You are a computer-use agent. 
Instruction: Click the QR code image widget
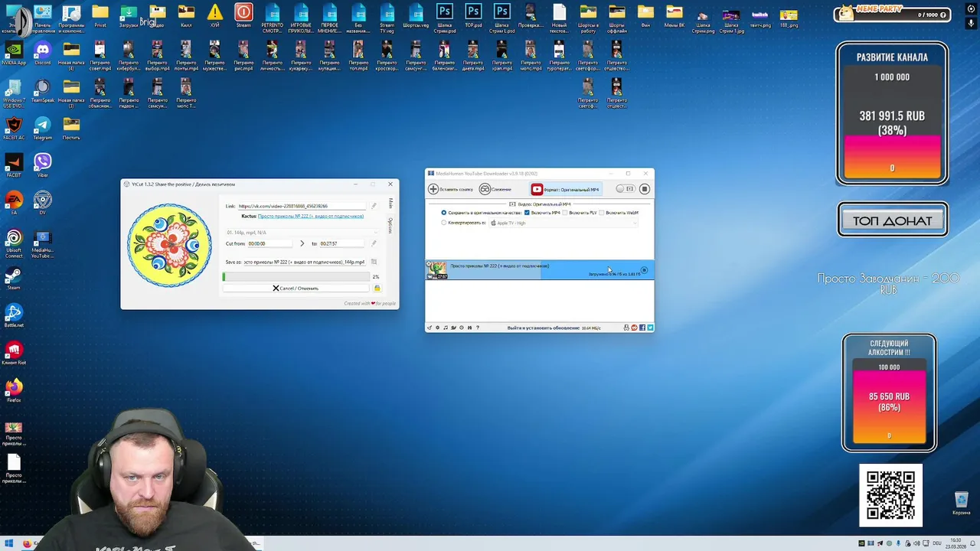(x=890, y=495)
